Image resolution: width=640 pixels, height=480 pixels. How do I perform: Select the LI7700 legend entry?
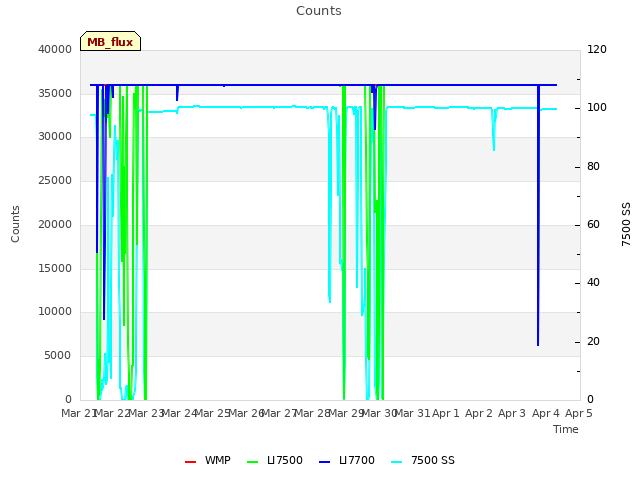pyautogui.click(x=347, y=461)
